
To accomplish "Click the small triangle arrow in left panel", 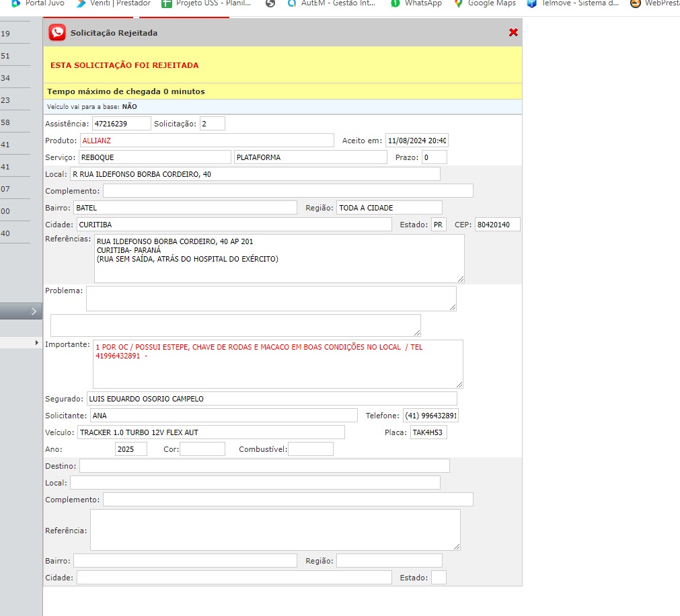I will coord(36,343).
